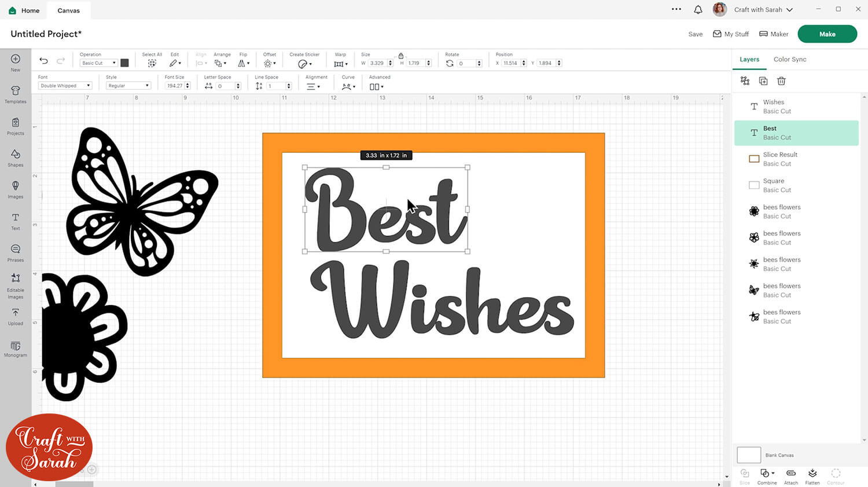Select the Text tool

[x=16, y=221]
